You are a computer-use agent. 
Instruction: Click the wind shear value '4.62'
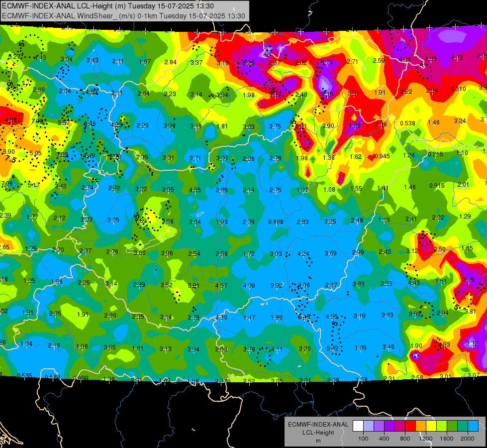(10, 119)
